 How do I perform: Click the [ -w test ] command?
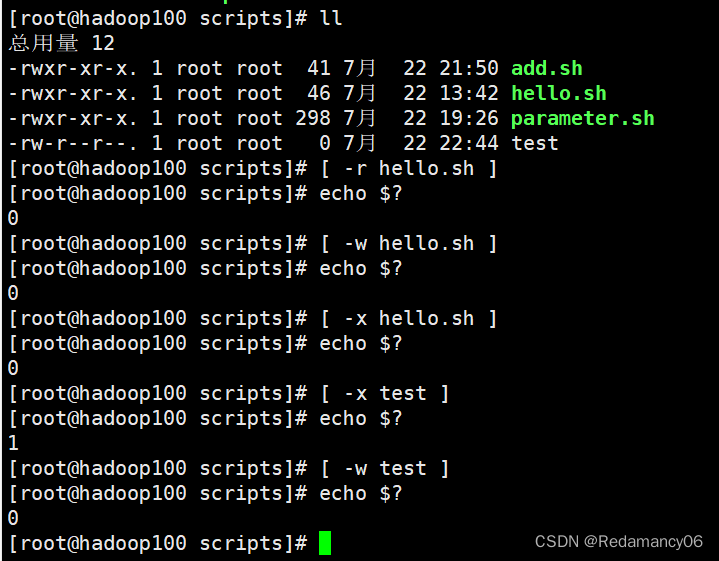pos(384,468)
